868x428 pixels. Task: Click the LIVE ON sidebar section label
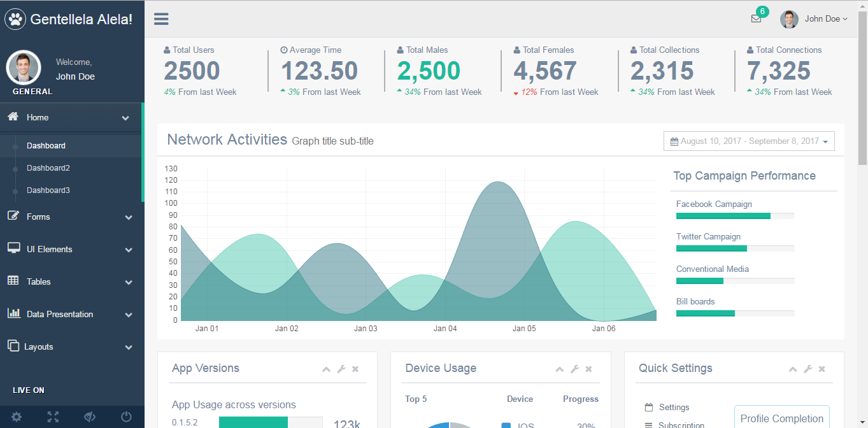[29, 390]
